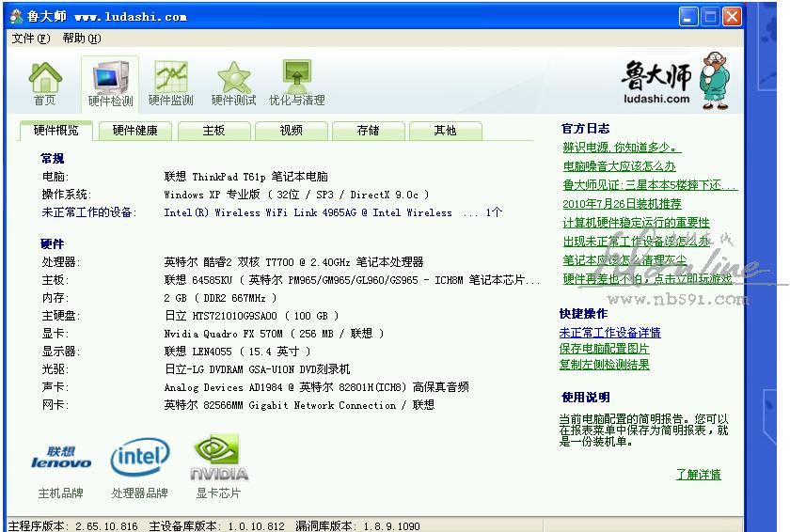Click the 2 GB DDR2 667MHz memory value
The height and width of the screenshot is (532, 790).
(x=220, y=298)
